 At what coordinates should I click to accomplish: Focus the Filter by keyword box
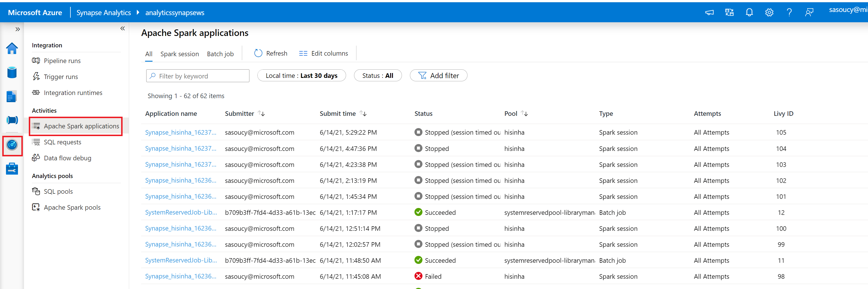click(198, 76)
